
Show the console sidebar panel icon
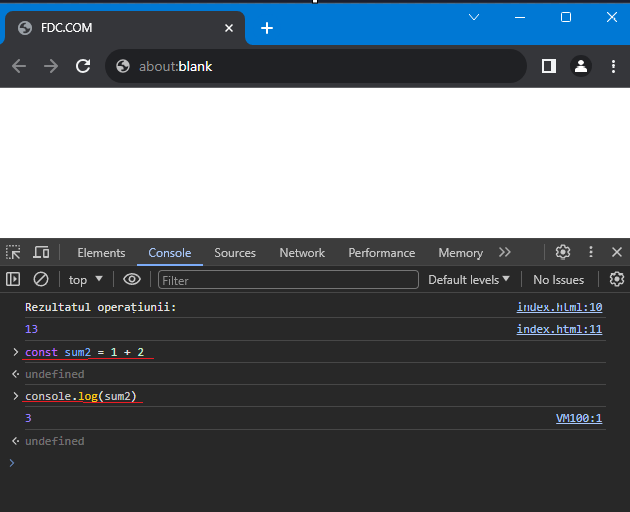pos(13,279)
